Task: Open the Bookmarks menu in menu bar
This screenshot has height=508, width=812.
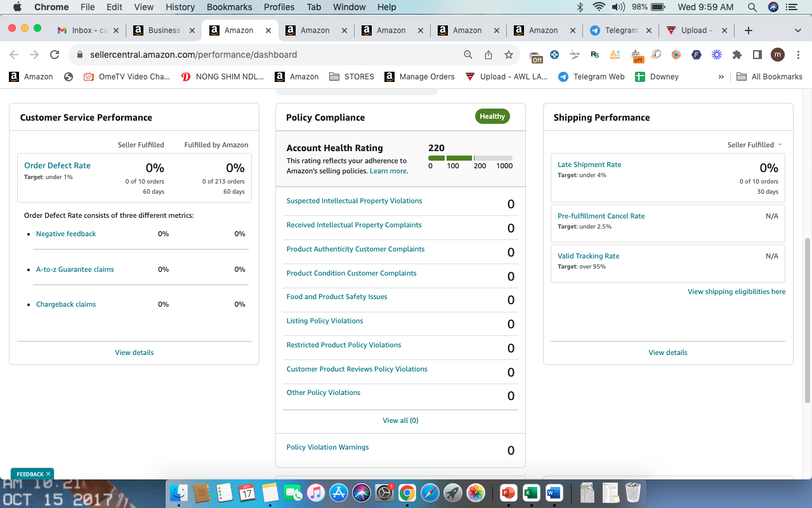Action: coord(230,7)
